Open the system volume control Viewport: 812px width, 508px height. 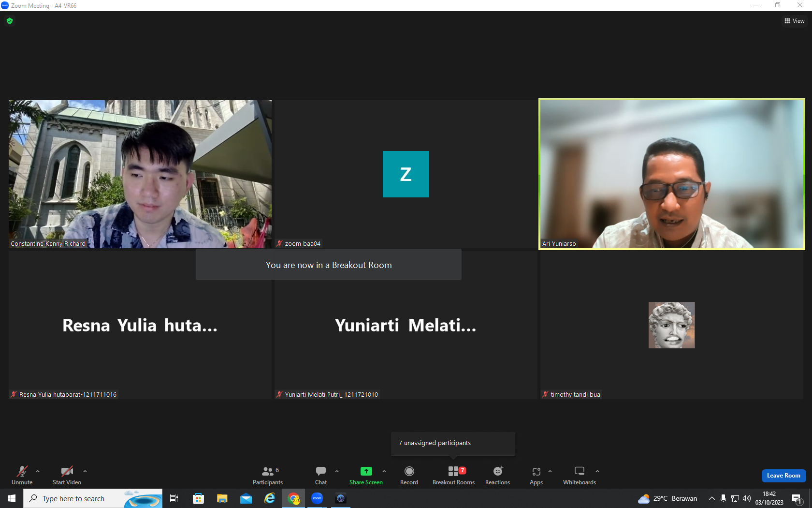pyautogui.click(x=747, y=498)
